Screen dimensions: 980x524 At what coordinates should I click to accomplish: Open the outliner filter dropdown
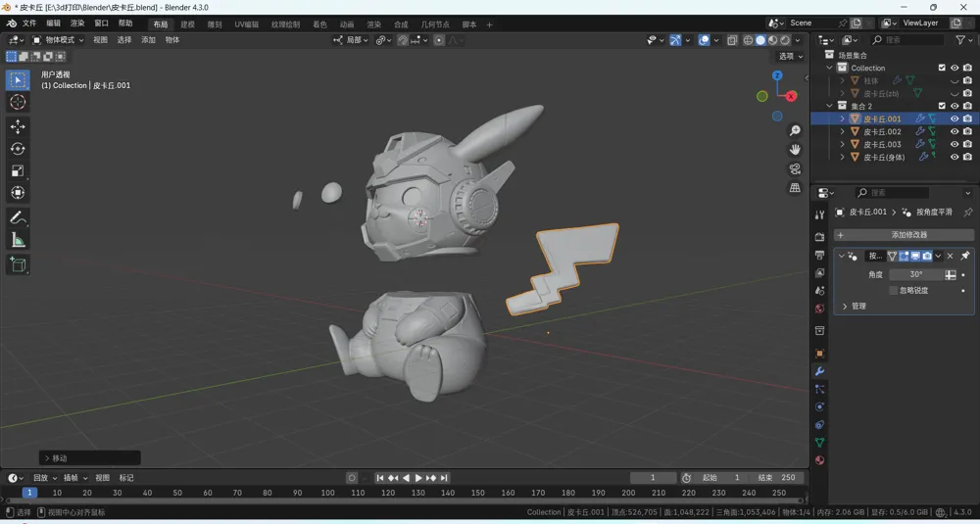click(x=964, y=40)
